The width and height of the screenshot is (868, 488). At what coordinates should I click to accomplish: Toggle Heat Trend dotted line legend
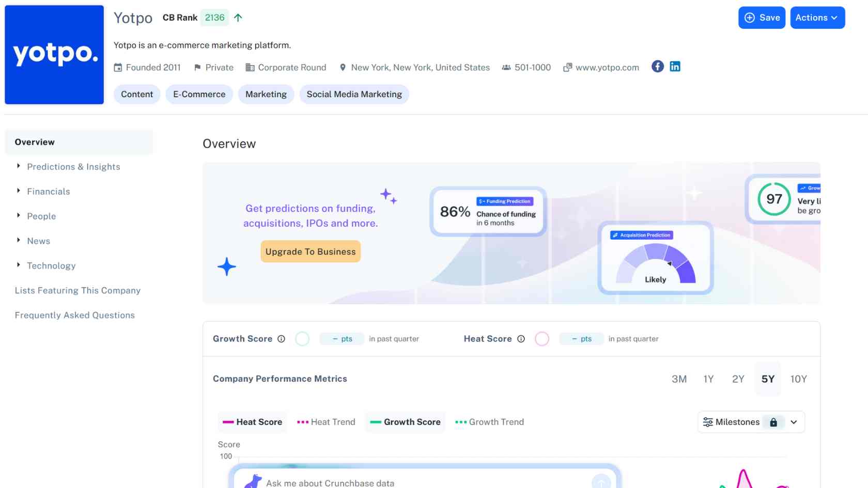[x=326, y=422]
